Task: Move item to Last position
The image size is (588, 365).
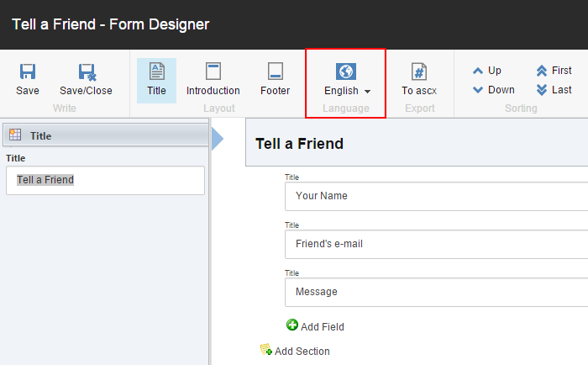Action: (x=554, y=90)
